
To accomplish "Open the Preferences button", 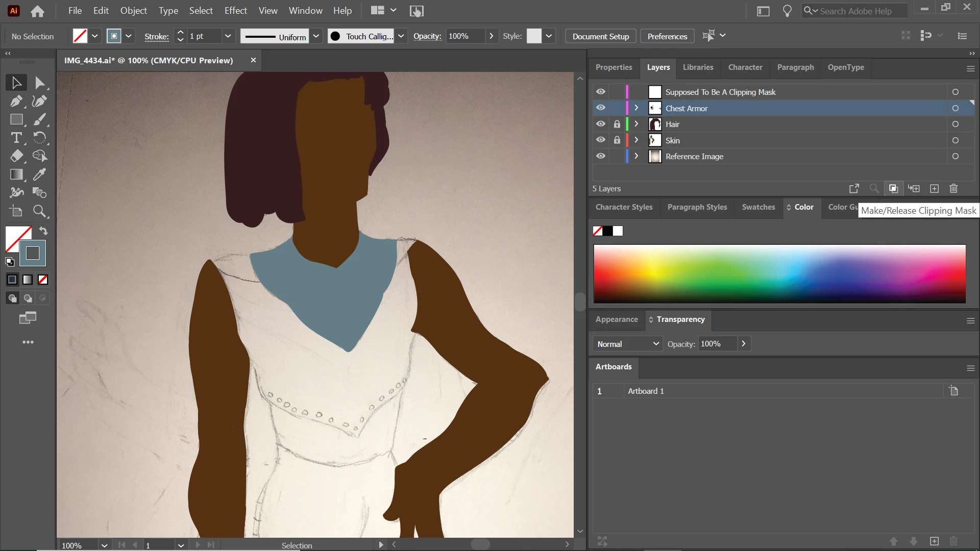I will pyautogui.click(x=667, y=36).
